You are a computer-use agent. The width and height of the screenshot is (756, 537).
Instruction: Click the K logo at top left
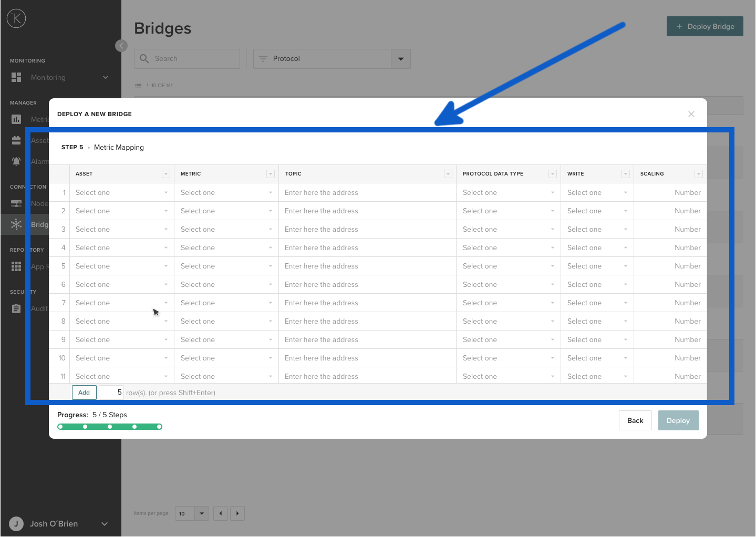[x=16, y=18]
